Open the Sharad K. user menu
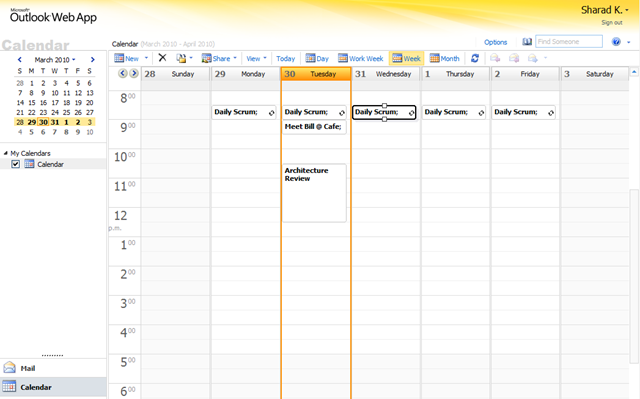The height and width of the screenshot is (399, 640). pos(605,10)
